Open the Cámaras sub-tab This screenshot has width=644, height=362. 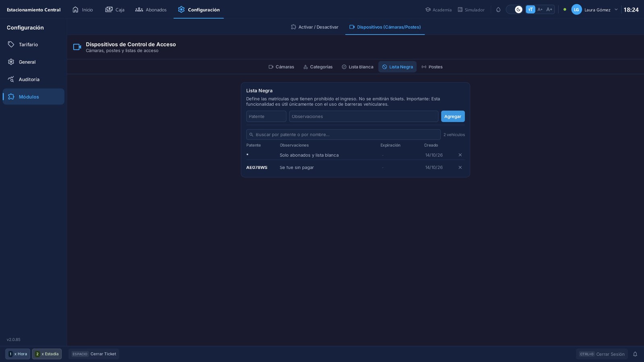click(281, 67)
